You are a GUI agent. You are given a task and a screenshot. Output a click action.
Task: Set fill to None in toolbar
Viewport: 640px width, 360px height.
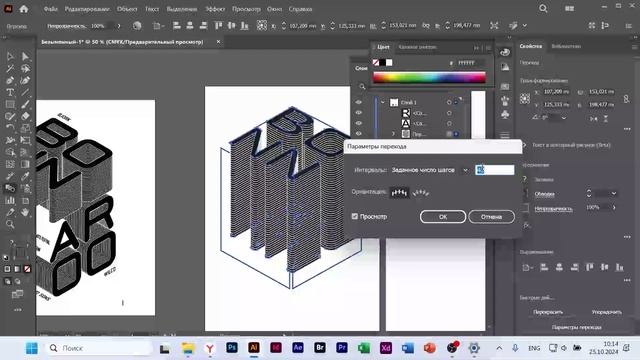point(27,269)
